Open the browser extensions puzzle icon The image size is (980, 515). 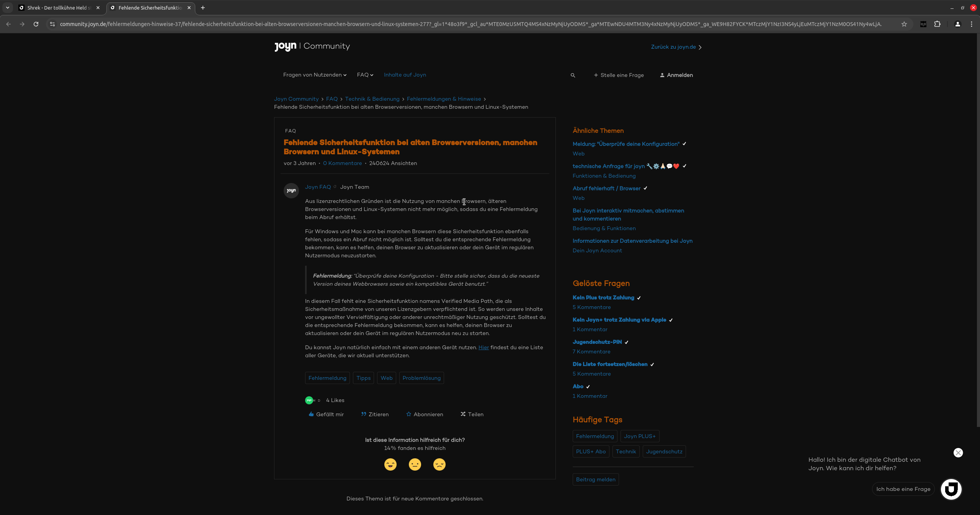click(937, 24)
